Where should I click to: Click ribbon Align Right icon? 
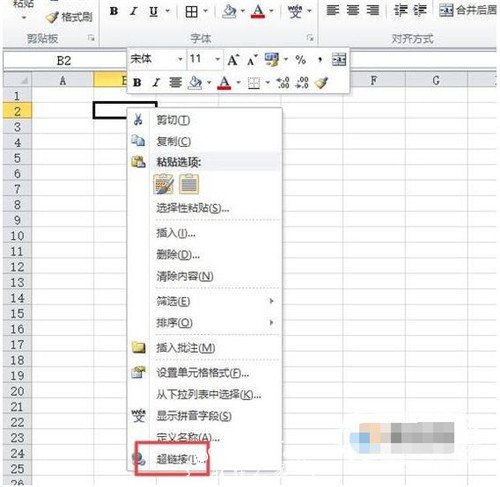(x=373, y=10)
